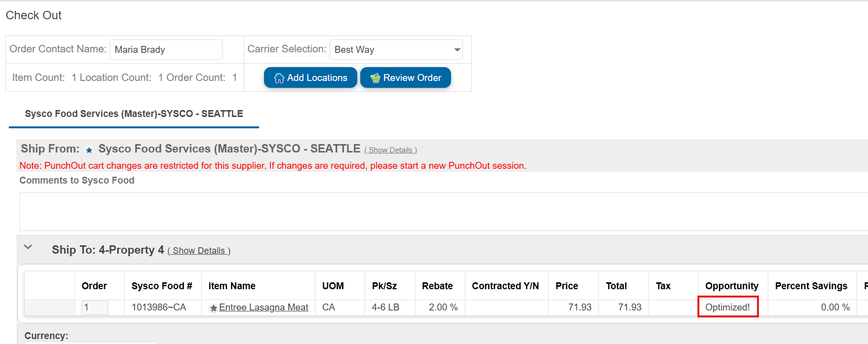Show Details for Ship To 4-Property 4
This screenshot has width=868, height=344.
[199, 251]
